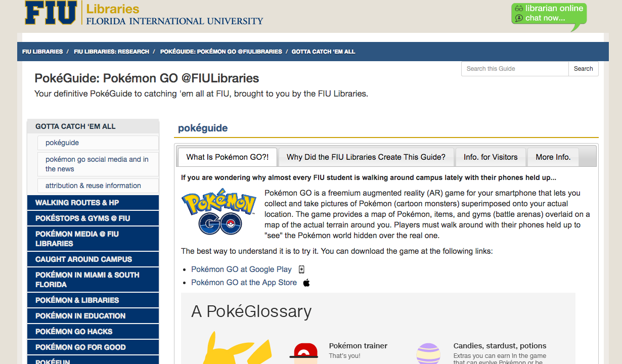Open POKÉSTOPS & GYMS @ FIU page
Viewport: 622px width, 364px height.
93,218
